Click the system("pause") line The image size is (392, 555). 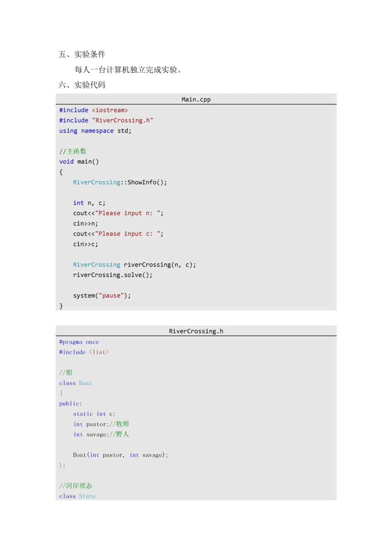click(x=102, y=296)
